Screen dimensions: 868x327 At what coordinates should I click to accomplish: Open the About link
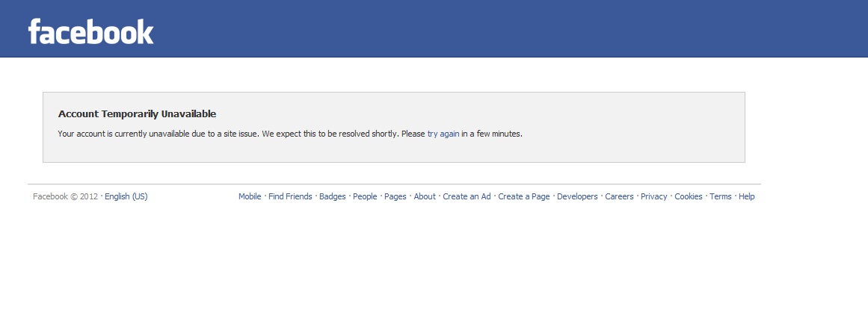425,197
